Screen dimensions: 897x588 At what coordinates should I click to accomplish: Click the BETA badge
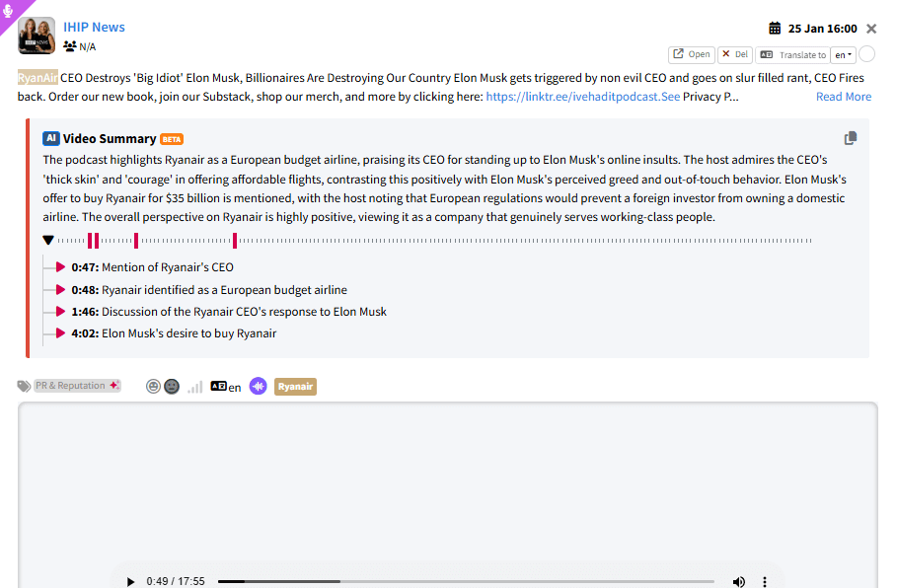click(172, 139)
